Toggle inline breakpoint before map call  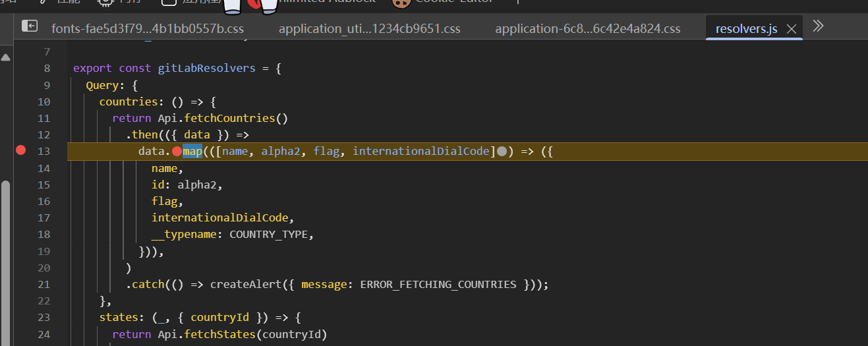click(x=177, y=152)
